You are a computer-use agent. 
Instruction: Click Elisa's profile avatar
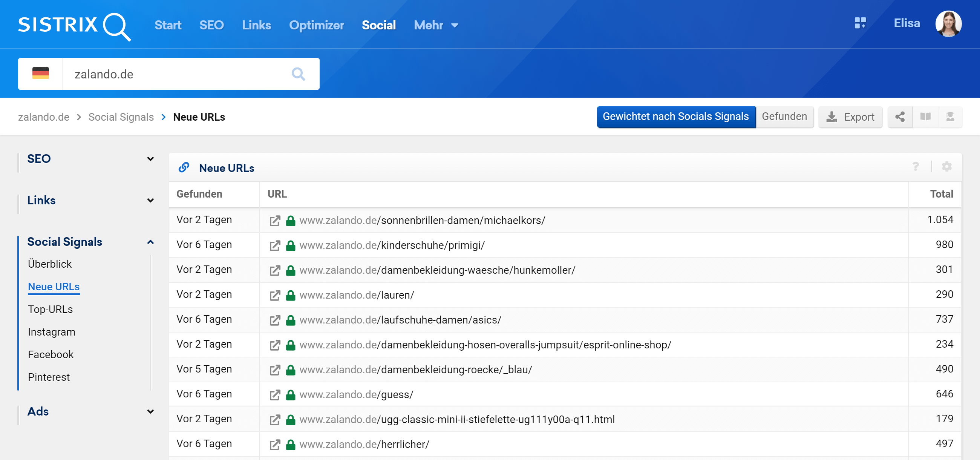tap(948, 24)
